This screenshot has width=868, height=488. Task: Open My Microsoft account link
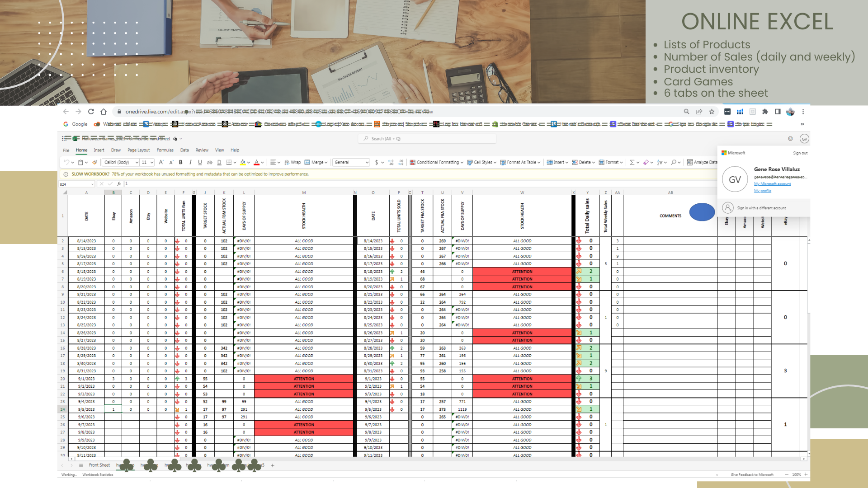[772, 184]
